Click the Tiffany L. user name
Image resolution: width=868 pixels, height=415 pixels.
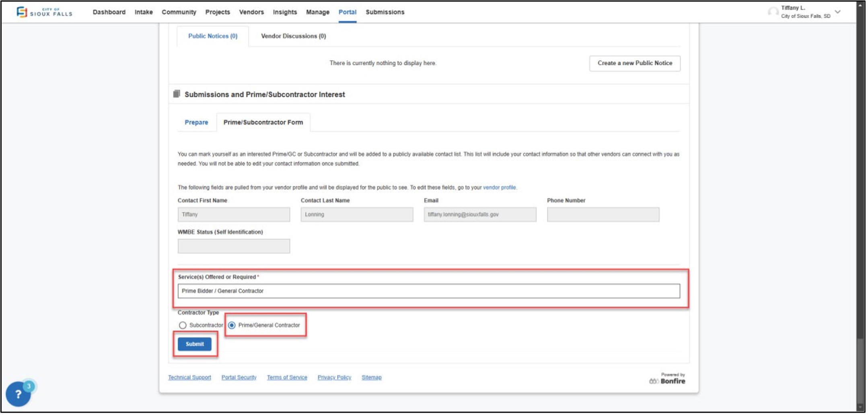[x=793, y=8]
